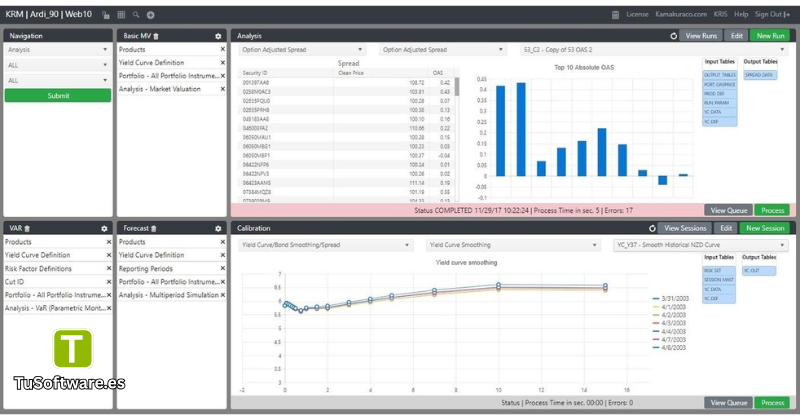Remove Reporting Periods from Forecast list
The width and height of the screenshot is (800, 420).
(x=222, y=268)
